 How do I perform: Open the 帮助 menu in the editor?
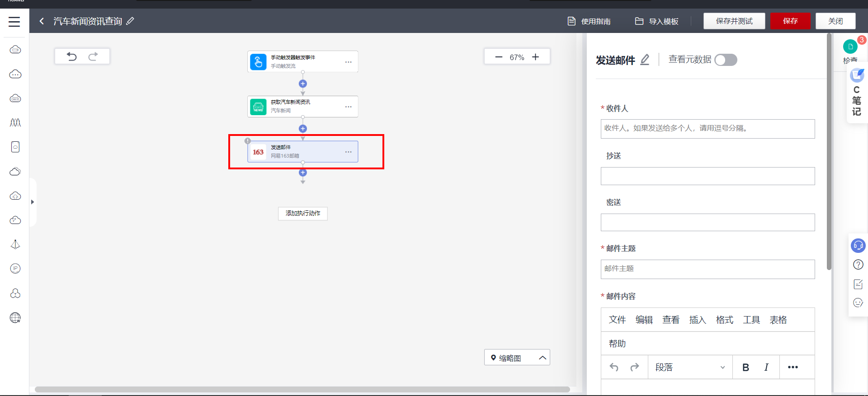(x=618, y=344)
